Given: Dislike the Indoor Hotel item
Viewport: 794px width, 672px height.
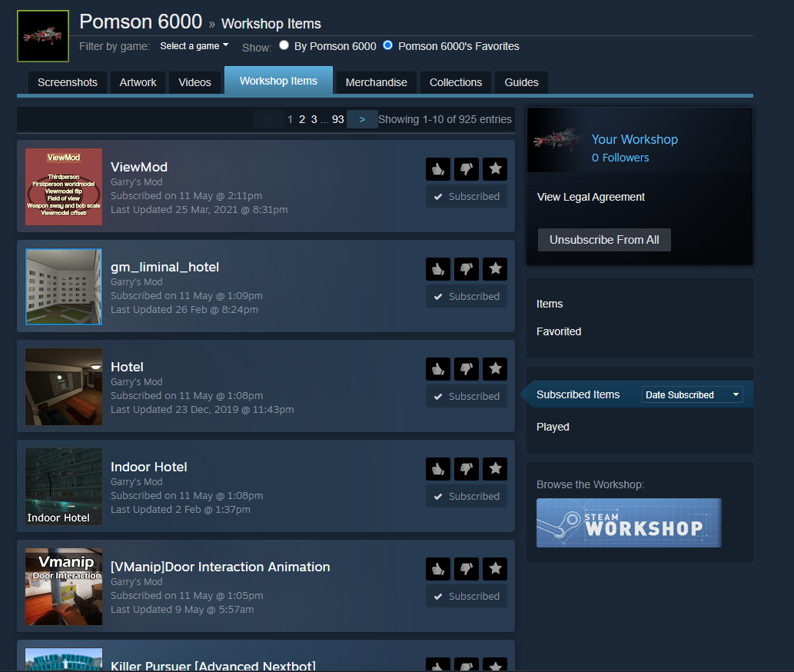Looking at the screenshot, I should point(467,468).
